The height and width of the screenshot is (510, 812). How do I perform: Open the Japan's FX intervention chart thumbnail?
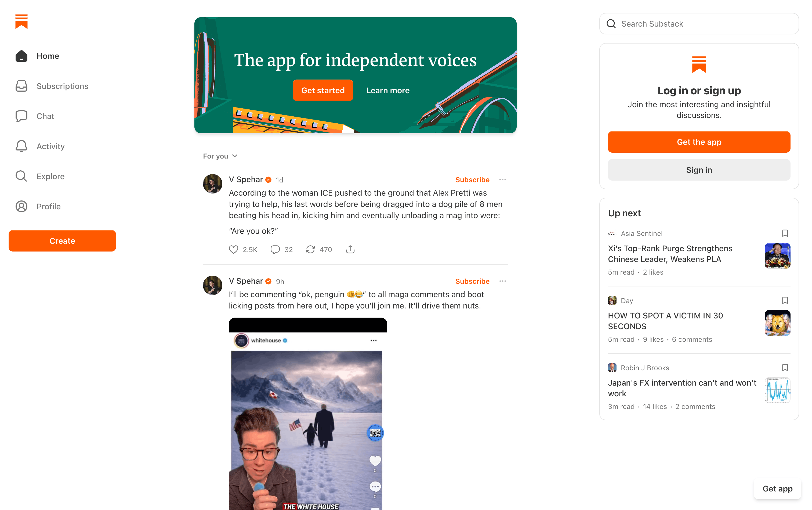point(777,390)
